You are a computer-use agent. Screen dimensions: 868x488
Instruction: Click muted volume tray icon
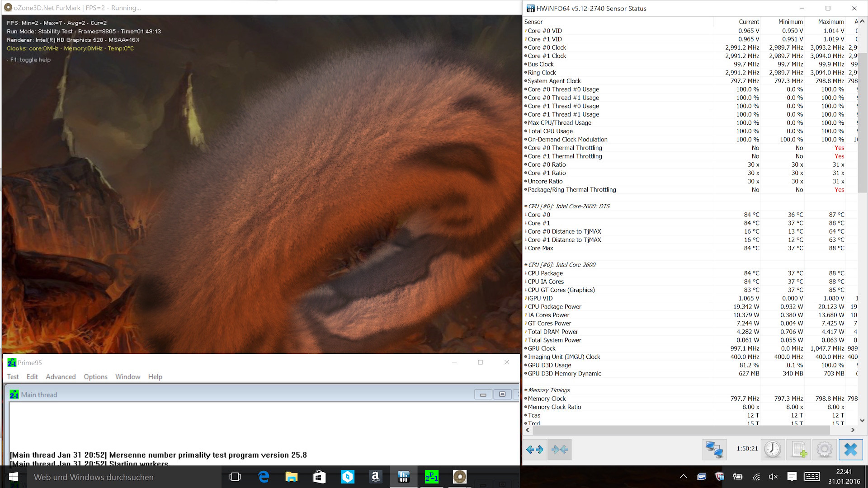tap(774, 477)
